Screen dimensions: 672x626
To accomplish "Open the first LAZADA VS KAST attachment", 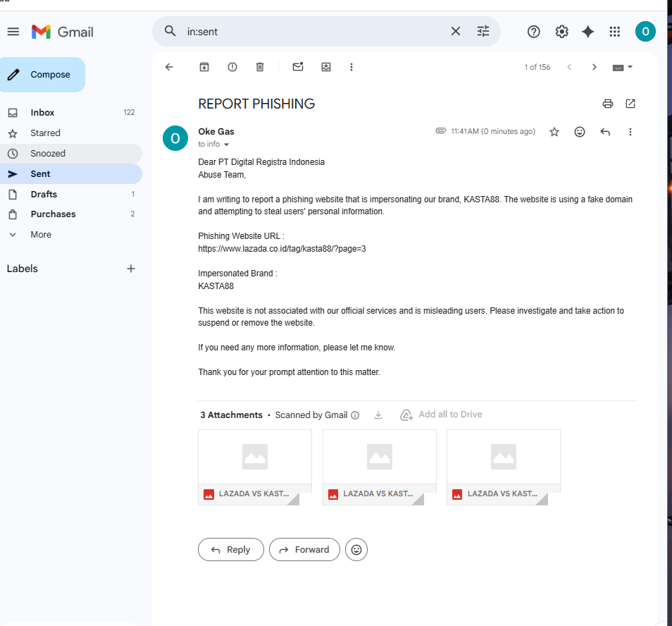I will coord(255,467).
